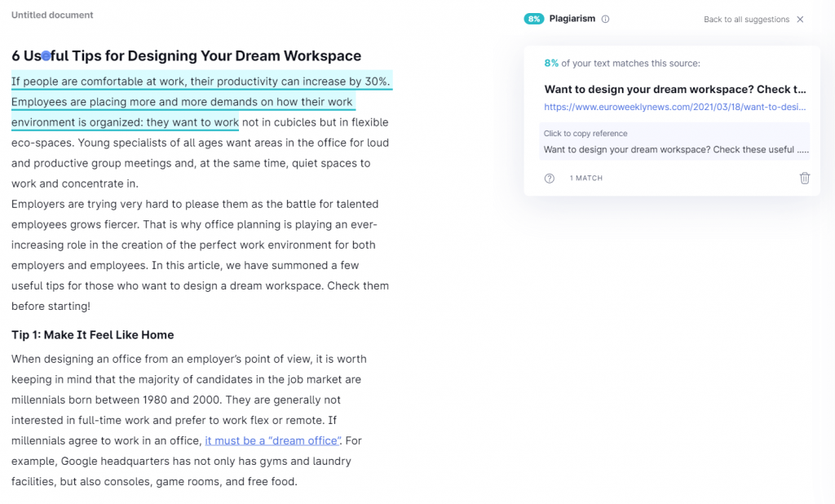Open help via the question mark icon

549,177
